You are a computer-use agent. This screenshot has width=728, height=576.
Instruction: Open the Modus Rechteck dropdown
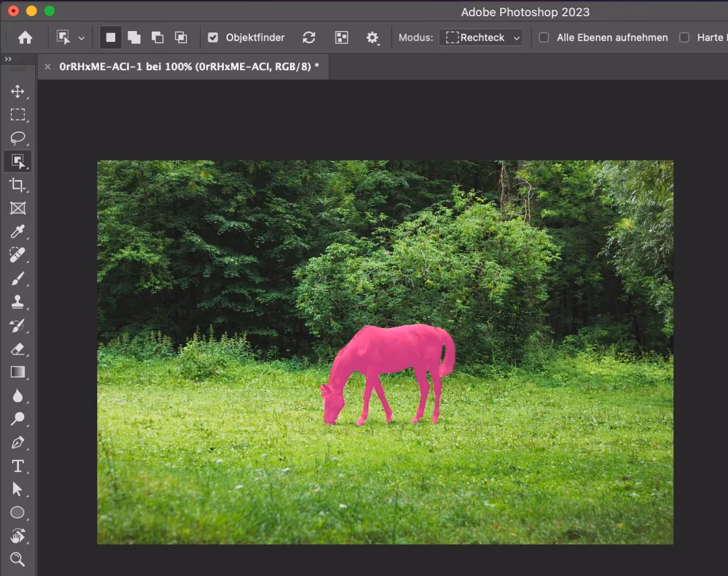tap(481, 37)
